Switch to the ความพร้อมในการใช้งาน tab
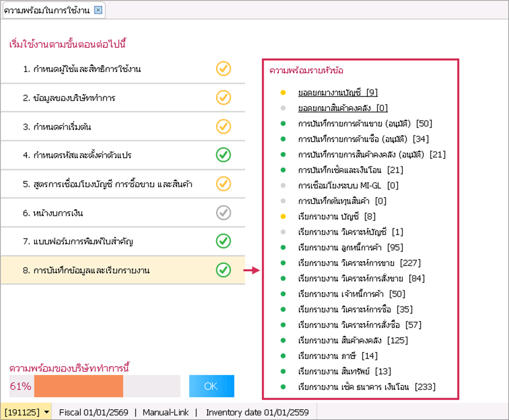The width and height of the screenshot is (509, 420). (x=47, y=10)
